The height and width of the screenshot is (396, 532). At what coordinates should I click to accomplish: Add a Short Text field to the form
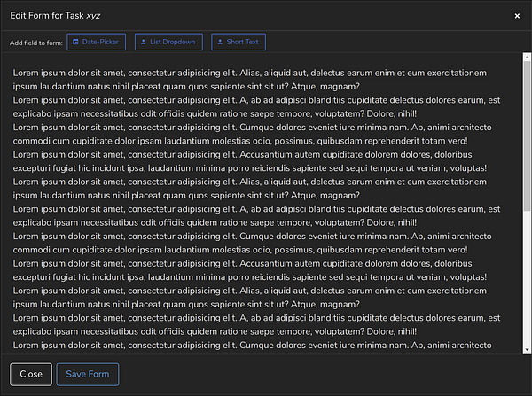coord(239,42)
